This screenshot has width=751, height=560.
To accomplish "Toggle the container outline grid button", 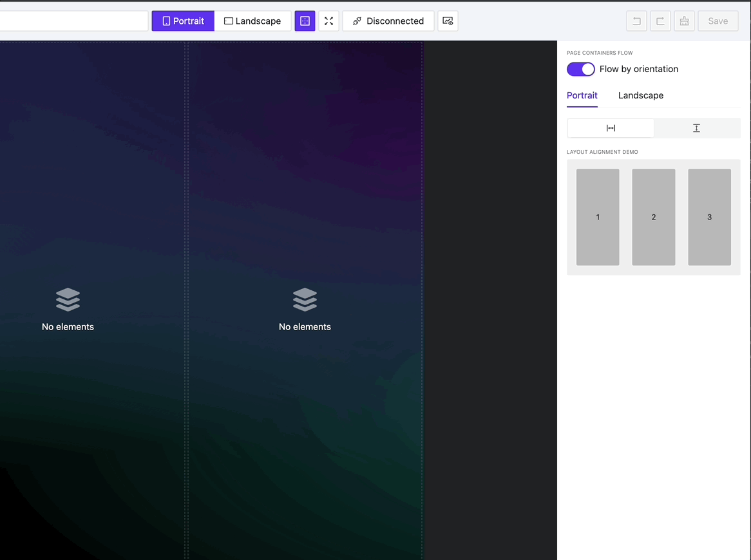I will pyautogui.click(x=305, y=21).
